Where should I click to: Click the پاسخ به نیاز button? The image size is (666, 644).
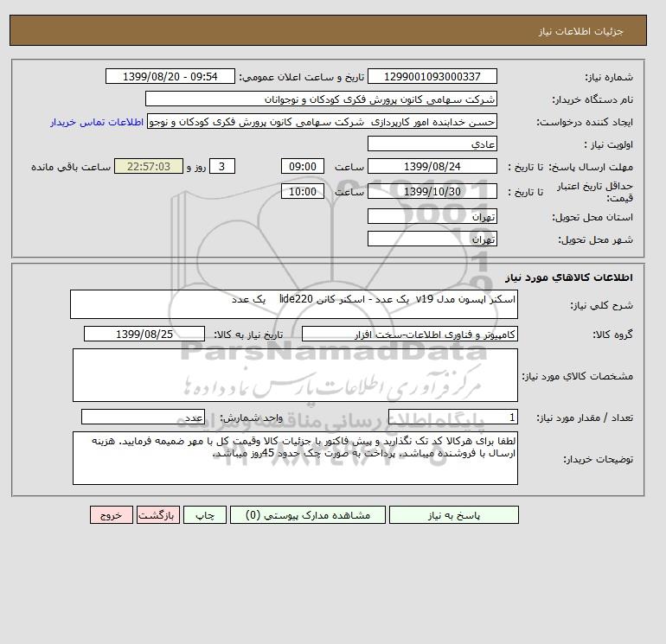coord(453,515)
